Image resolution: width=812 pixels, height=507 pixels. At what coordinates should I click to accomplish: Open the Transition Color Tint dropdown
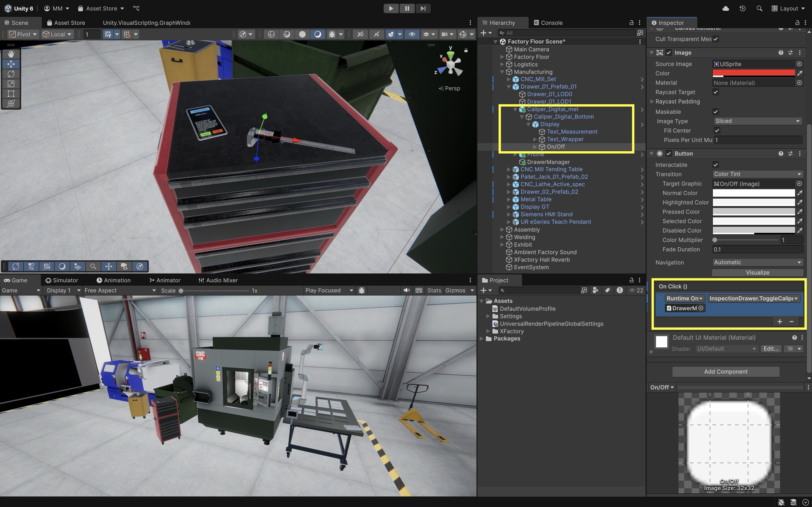[x=757, y=174]
